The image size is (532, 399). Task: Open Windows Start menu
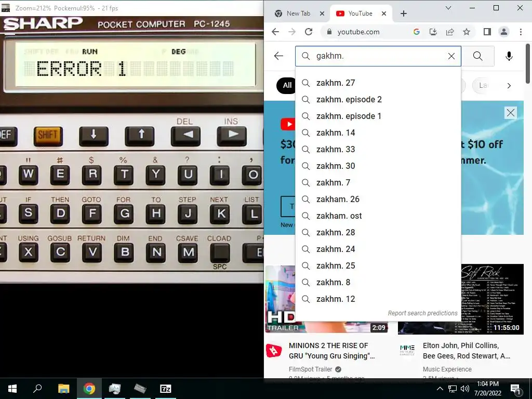pyautogui.click(x=12, y=389)
